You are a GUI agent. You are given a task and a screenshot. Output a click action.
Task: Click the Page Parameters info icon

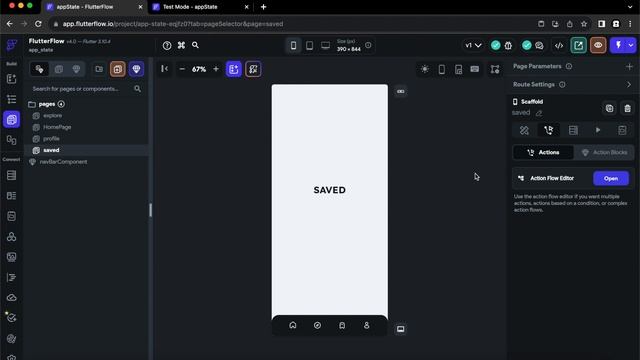(x=569, y=66)
